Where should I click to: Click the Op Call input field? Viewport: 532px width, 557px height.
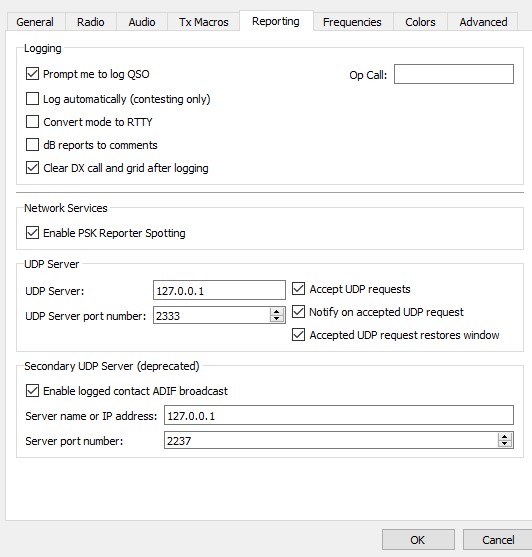click(x=454, y=74)
